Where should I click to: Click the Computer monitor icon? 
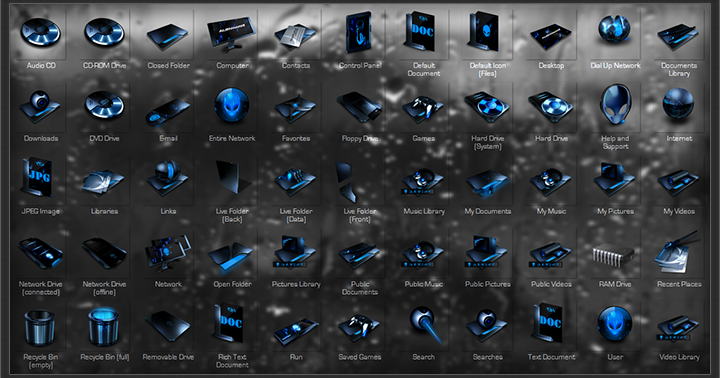(x=231, y=33)
